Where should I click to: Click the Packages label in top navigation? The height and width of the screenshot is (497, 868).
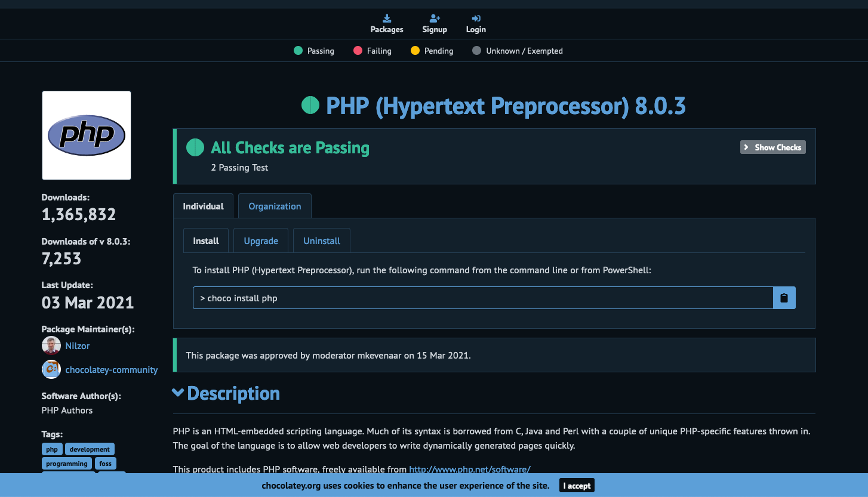click(x=387, y=30)
